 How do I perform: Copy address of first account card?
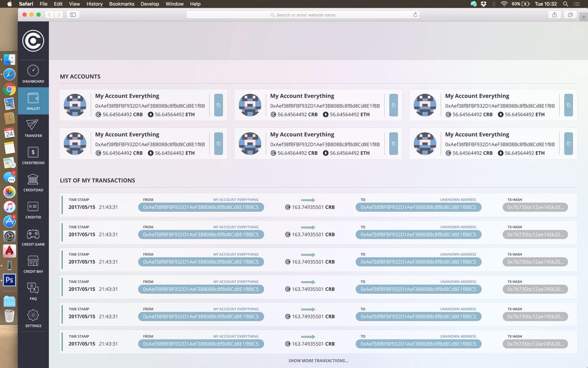click(x=219, y=105)
